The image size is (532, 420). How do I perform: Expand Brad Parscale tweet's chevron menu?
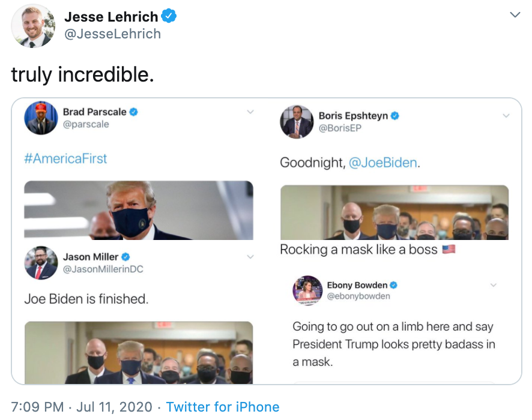[x=250, y=112]
